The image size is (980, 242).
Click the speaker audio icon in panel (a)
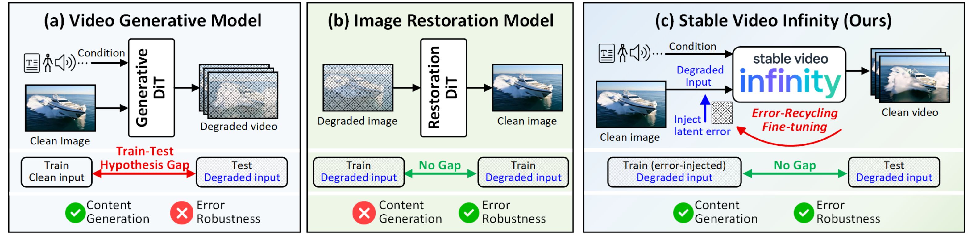click(65, 63)
